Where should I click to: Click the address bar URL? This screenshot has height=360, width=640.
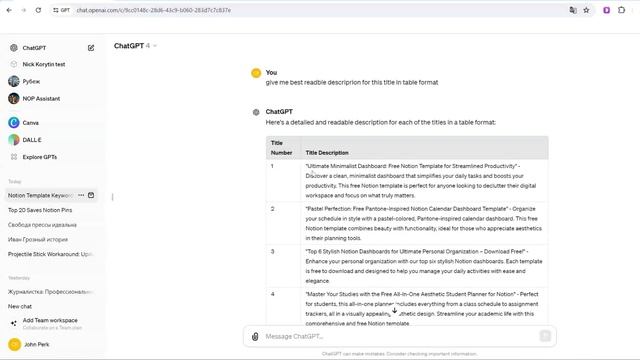pyautogui.click(x=153, y=10)
